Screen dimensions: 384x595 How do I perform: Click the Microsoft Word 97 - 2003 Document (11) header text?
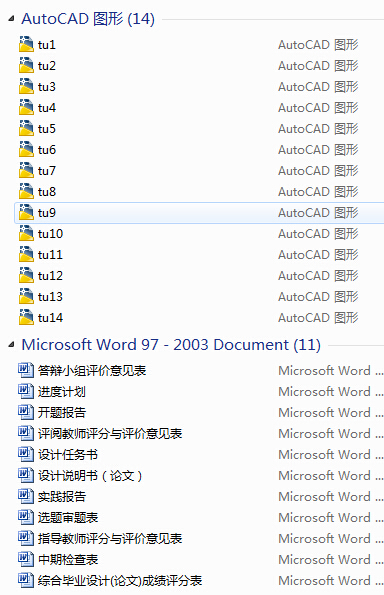[171, 345]
